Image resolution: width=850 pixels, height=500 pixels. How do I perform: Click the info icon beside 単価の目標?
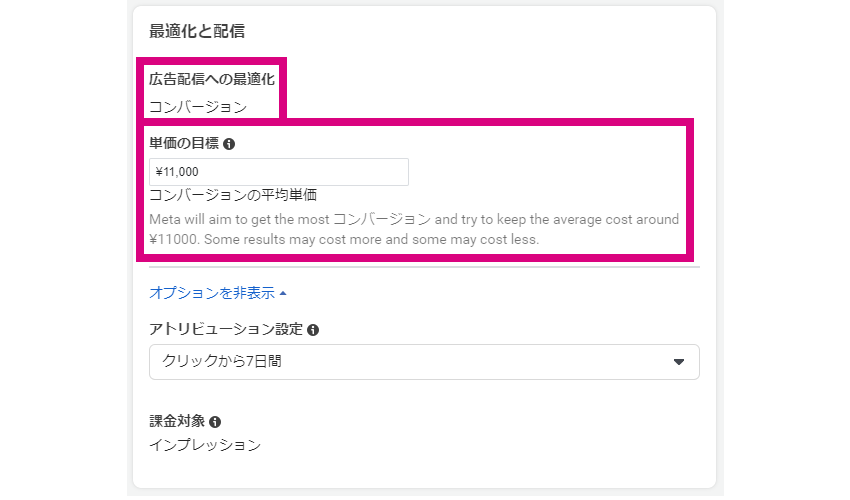[x=229, y=144]
